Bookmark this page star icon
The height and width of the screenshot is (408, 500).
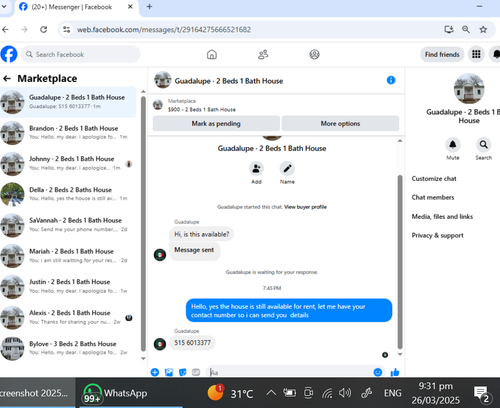[x=483, y=30]
